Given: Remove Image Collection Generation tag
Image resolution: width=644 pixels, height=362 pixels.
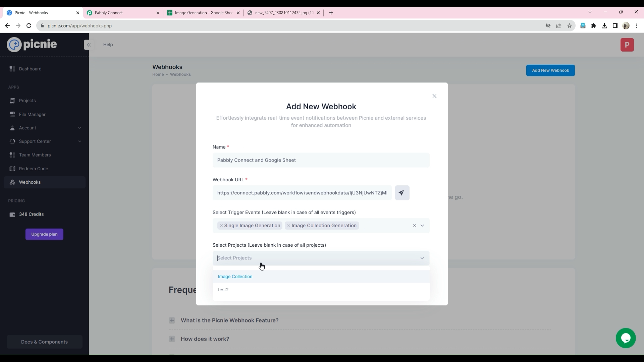Looking at the screenshot, I should pyautogui.click(x=288, y=226).
